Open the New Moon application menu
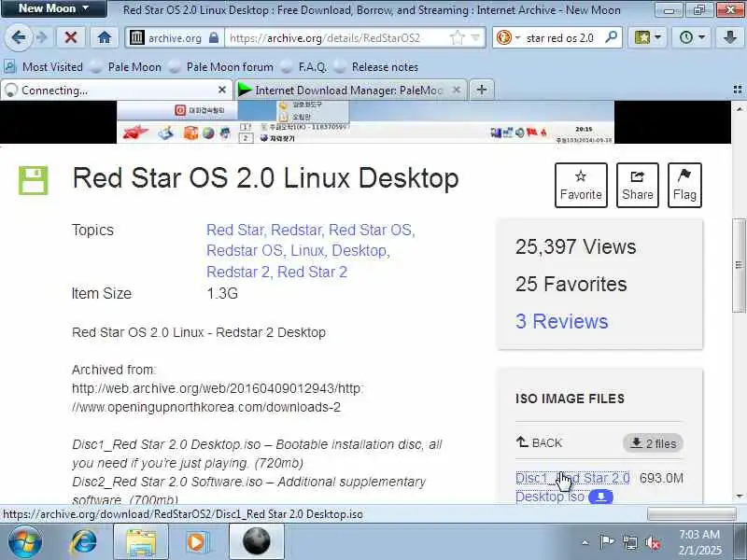 click(x=53, y=8)
